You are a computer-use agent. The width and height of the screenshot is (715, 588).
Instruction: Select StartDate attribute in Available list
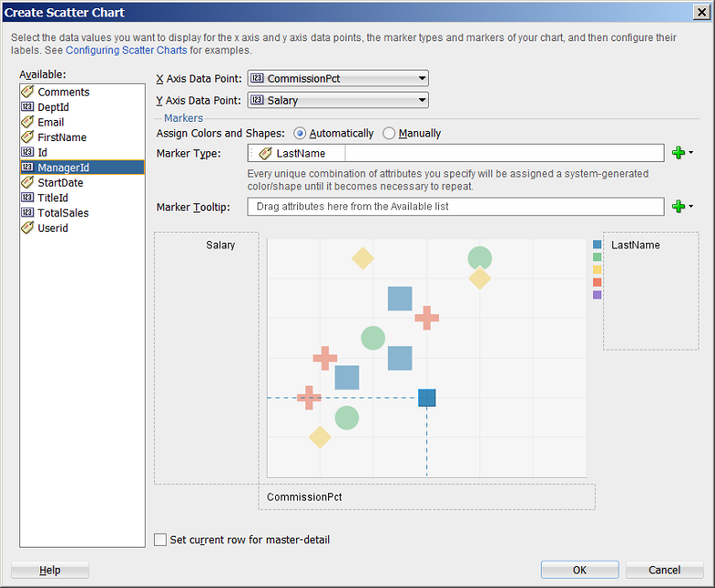82,182
